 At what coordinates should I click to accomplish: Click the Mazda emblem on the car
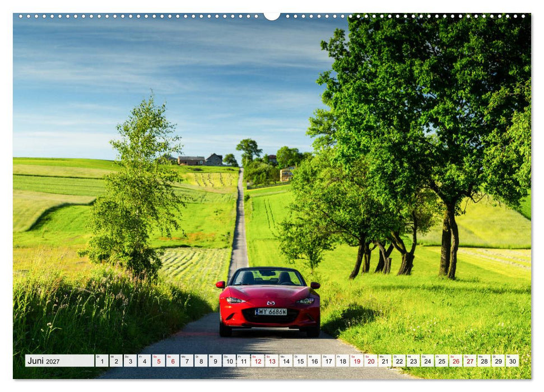point(271,303)
